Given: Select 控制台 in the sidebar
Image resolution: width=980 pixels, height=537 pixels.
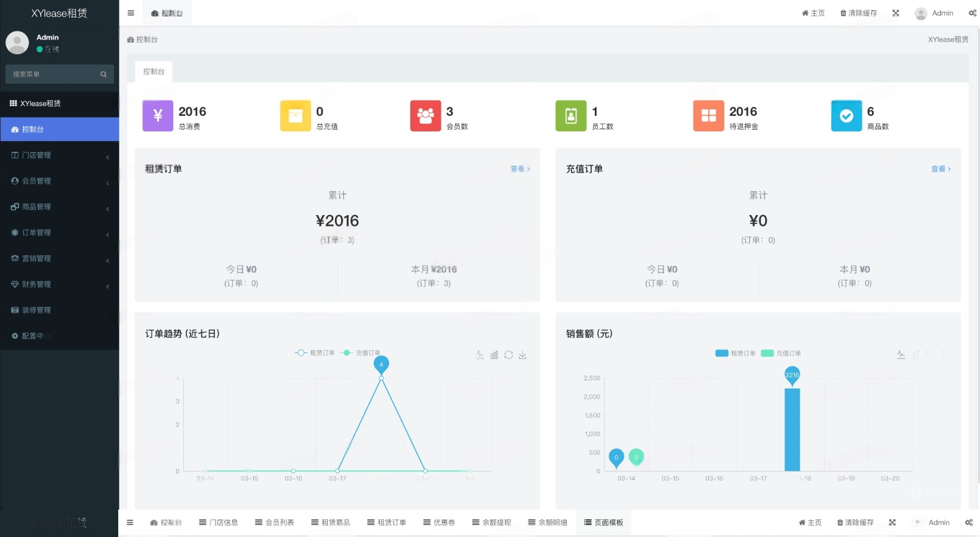Looking at the screenshot, I should click(x=60, y=129).
